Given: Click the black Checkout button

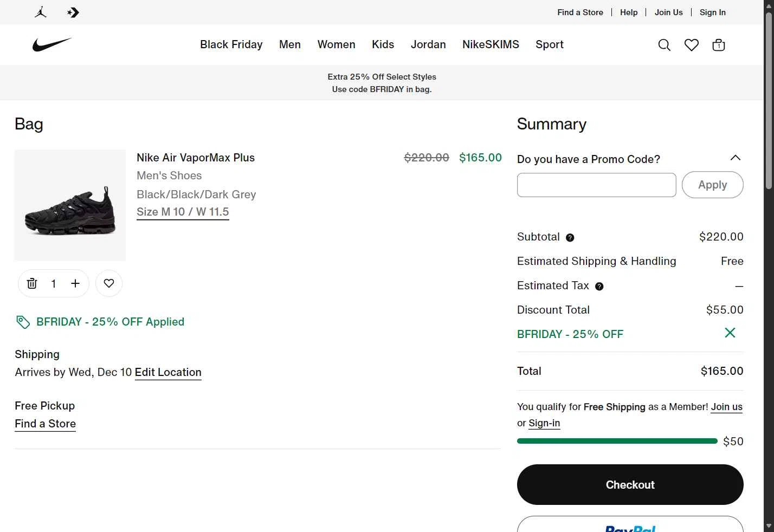Looking at the screenshot, I should tap(630, 484).
